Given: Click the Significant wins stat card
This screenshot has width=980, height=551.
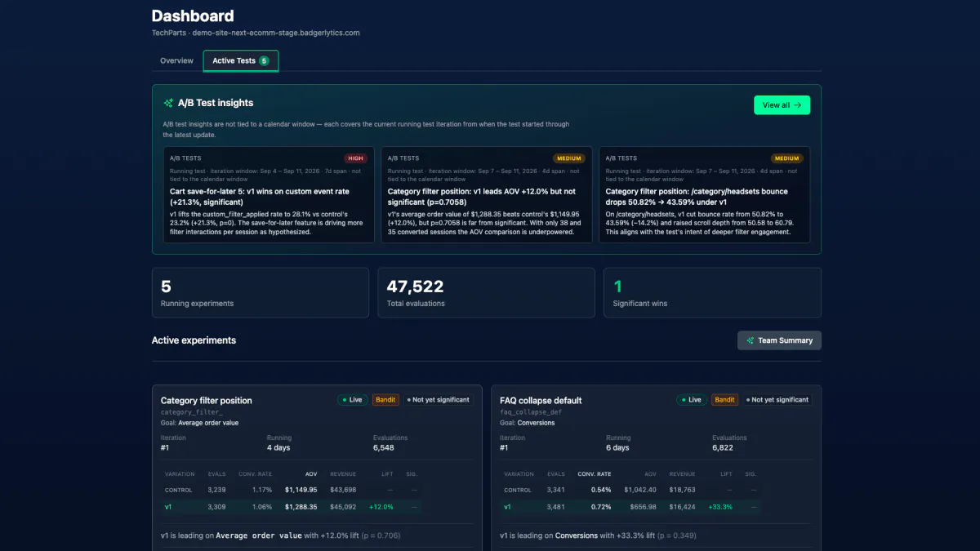Looking at the screenshot, I should tap(712, 293).
